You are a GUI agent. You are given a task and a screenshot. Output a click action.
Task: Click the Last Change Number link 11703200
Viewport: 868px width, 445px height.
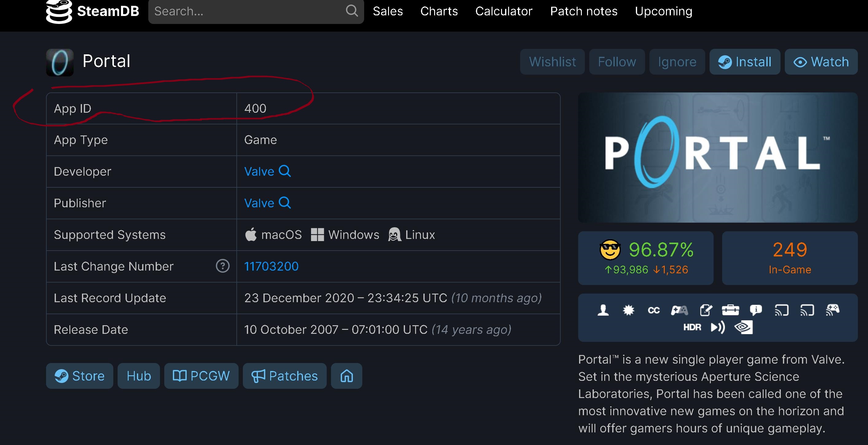(271, 266)
